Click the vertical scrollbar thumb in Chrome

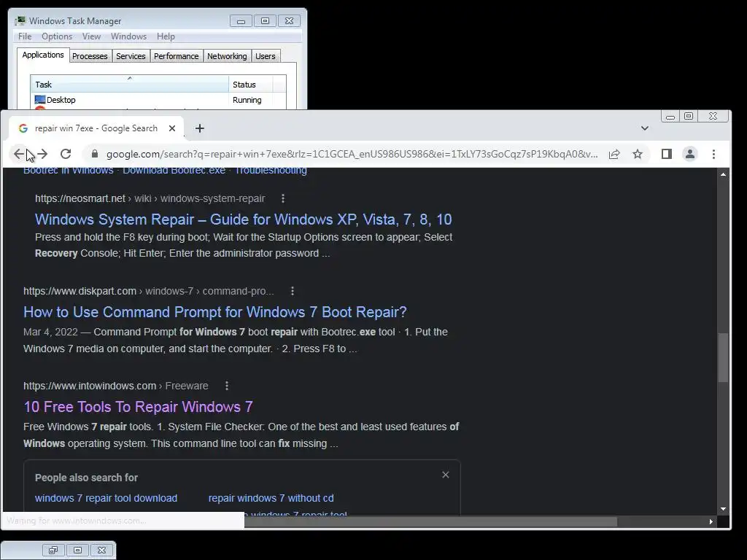tap(723, 357)
